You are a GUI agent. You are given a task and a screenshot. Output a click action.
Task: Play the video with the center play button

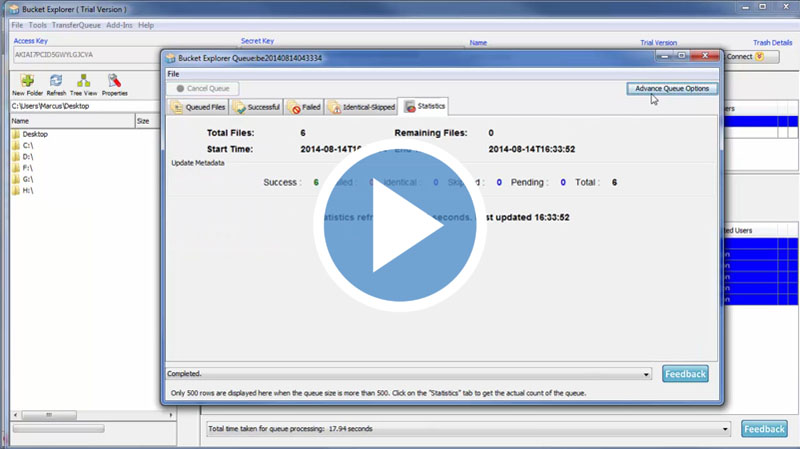[x=400, y=227]
